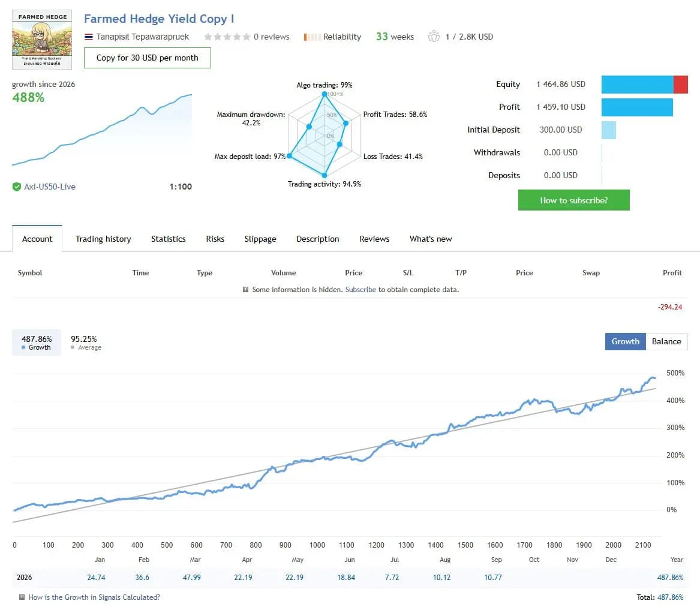Switch to the Trading history tab

tap(103, 239)
